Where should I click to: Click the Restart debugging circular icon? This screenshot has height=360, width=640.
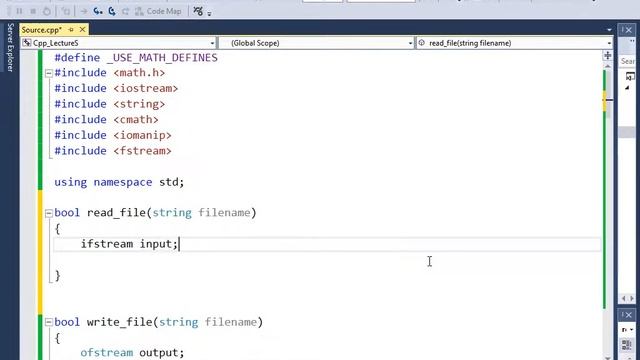[47, 11]
